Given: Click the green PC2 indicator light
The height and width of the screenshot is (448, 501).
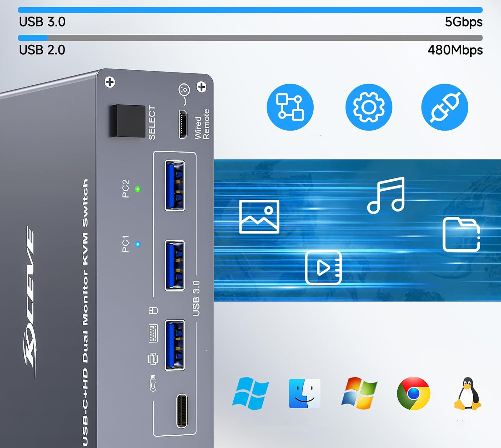Looking at the screenshot, I should (x=138, y=189).
